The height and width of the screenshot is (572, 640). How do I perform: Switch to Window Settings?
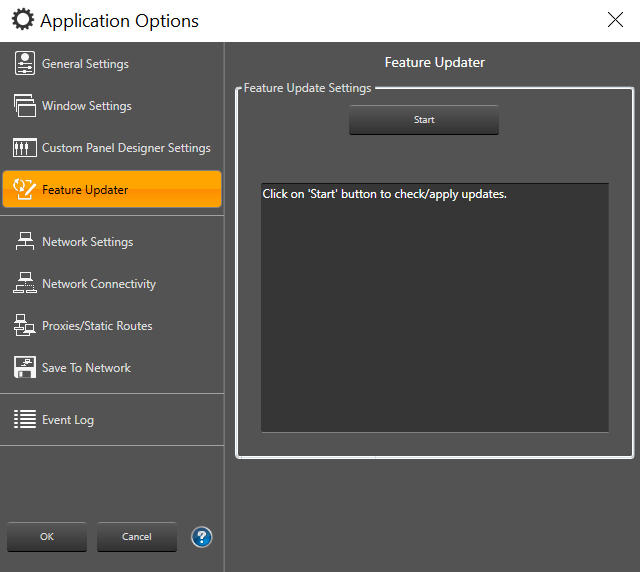point(112,106)
